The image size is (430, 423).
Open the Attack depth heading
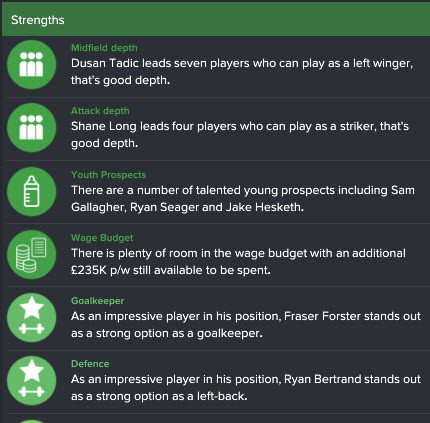pos(100,111)
